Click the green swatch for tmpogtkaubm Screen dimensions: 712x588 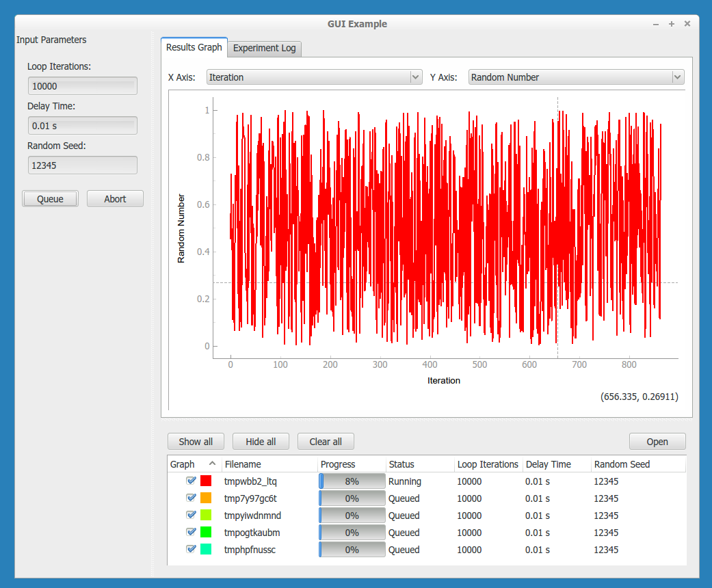(206, 533)
